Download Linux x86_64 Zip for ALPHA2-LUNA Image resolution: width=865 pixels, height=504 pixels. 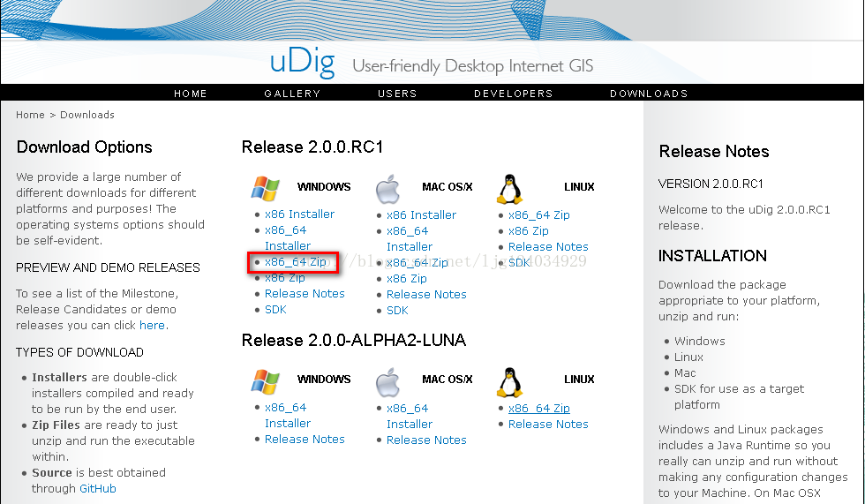(x=539, y=408)
